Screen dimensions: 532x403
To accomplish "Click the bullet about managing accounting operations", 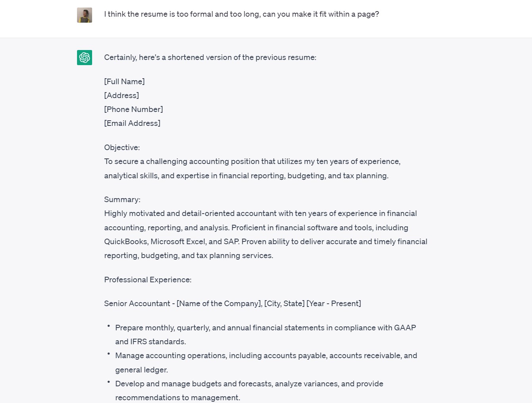I will 266,356.
